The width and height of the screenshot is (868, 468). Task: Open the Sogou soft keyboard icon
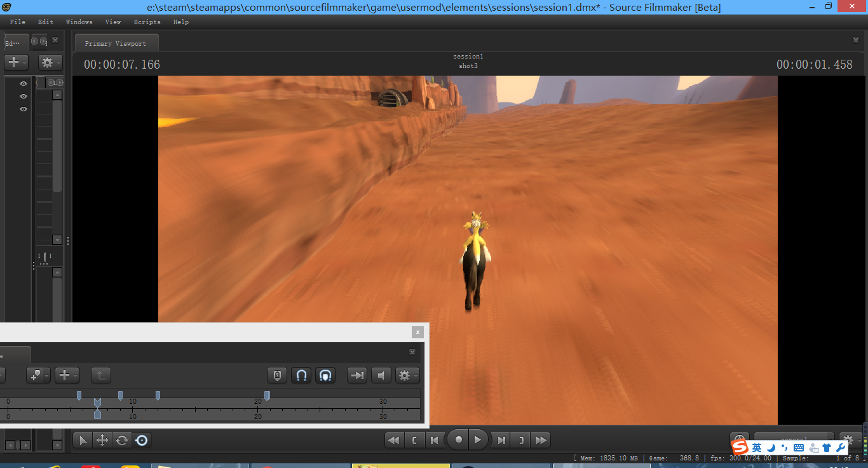(799, 448)
